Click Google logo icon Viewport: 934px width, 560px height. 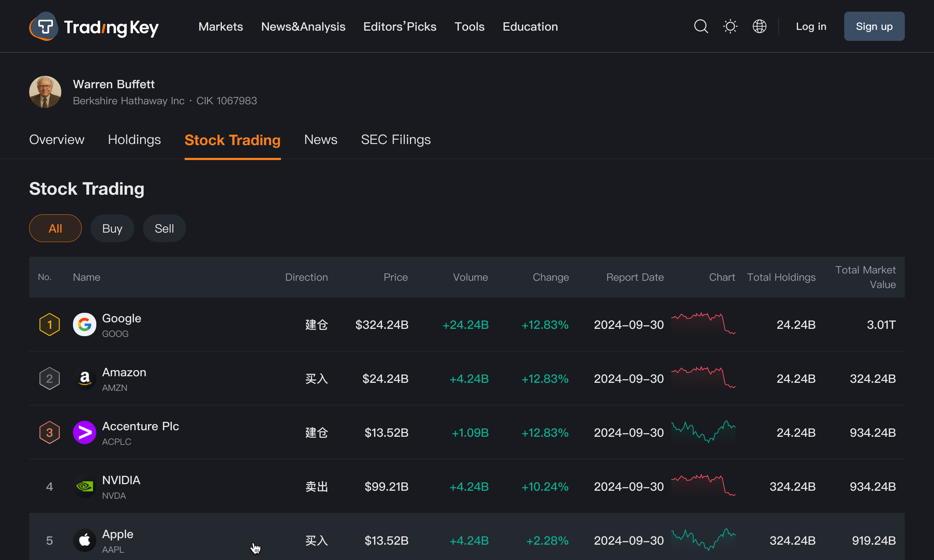coord(85,324)
